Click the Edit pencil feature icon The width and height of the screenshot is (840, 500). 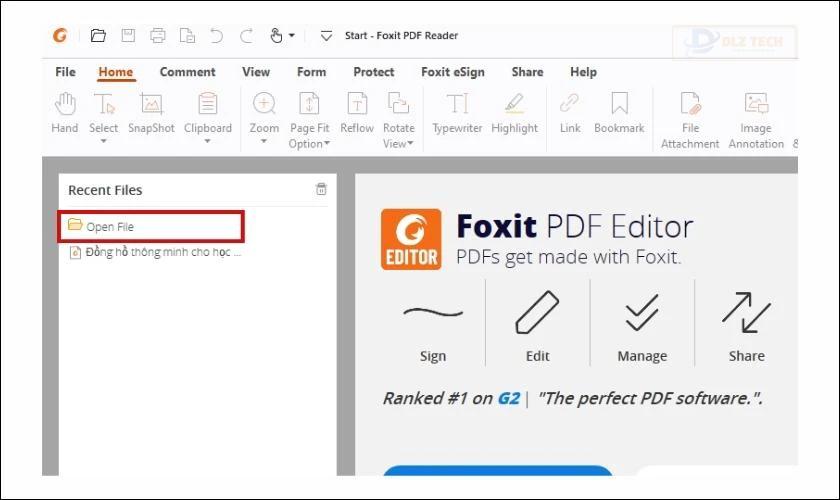(x=537, y=312)
